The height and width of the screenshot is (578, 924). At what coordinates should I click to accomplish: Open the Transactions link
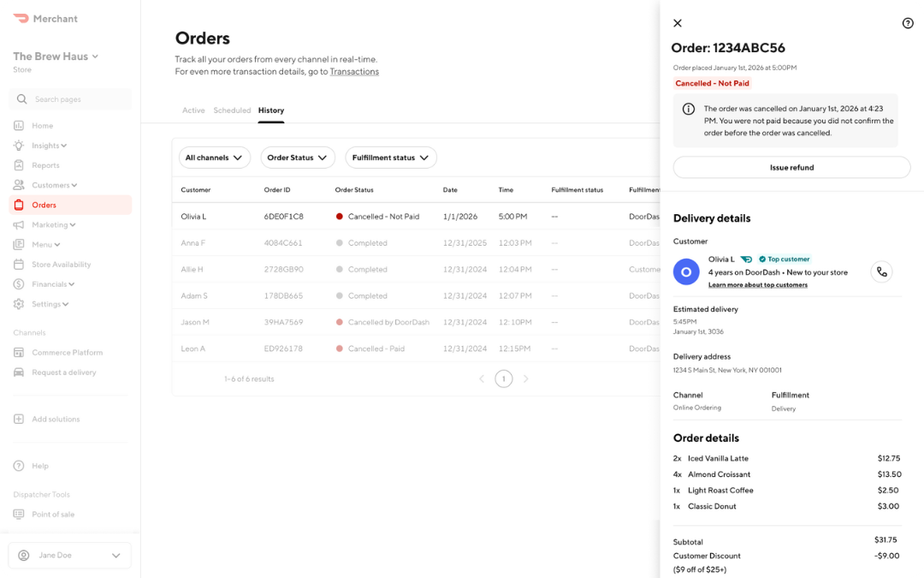pos(354,71)
